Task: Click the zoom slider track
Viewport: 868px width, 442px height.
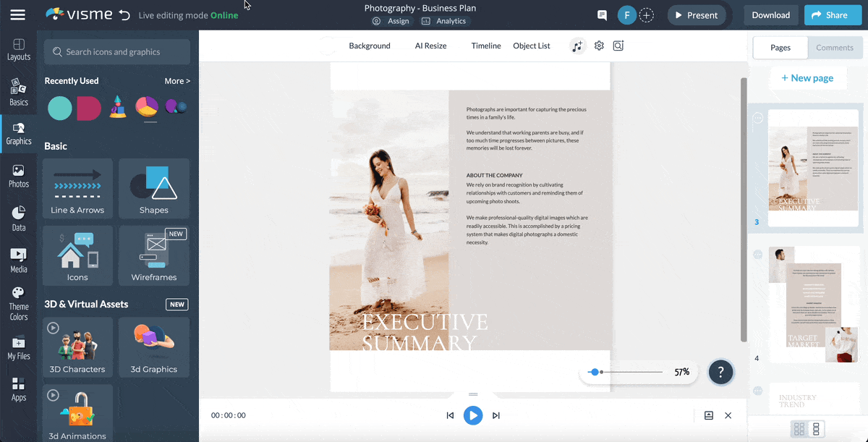Action: 631,372
